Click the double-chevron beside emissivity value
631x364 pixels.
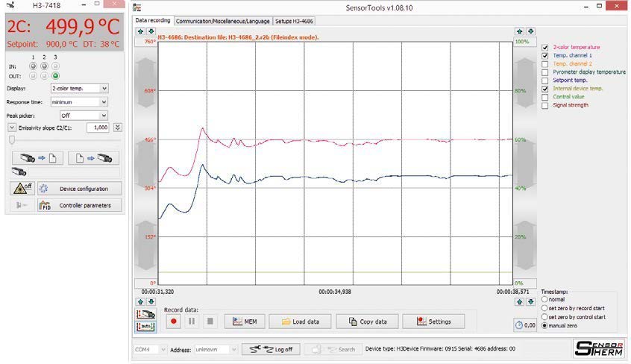click(118, 128)
